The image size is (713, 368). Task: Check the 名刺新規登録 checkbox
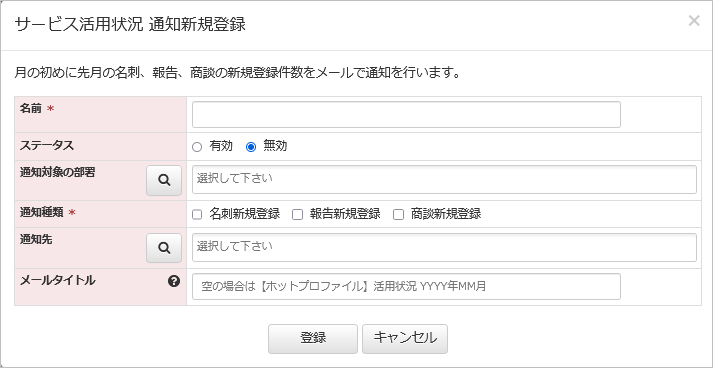point(197,215)
